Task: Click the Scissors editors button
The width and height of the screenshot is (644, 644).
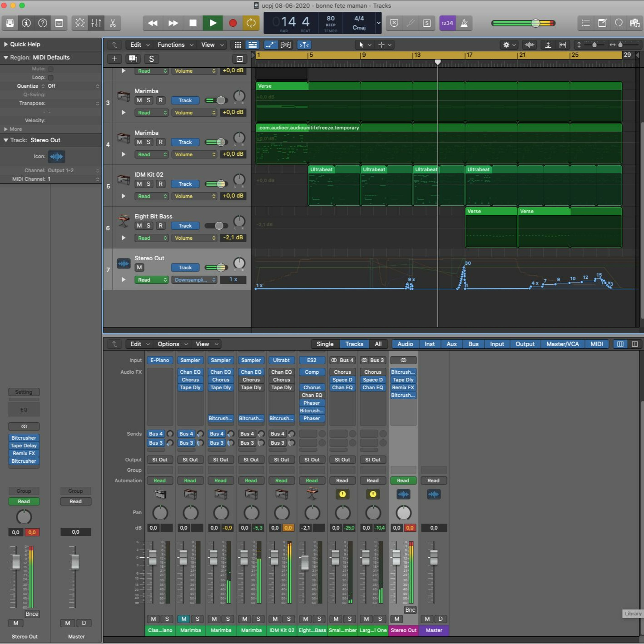Action: click(113, 23)
